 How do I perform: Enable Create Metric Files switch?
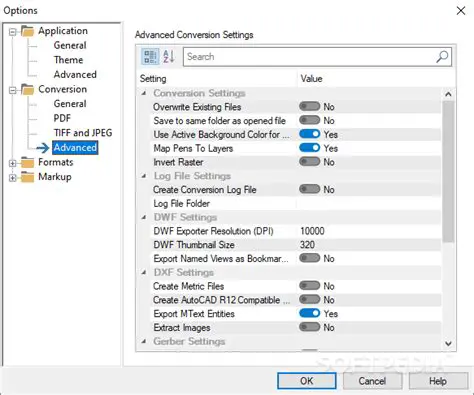click(309, 286)
